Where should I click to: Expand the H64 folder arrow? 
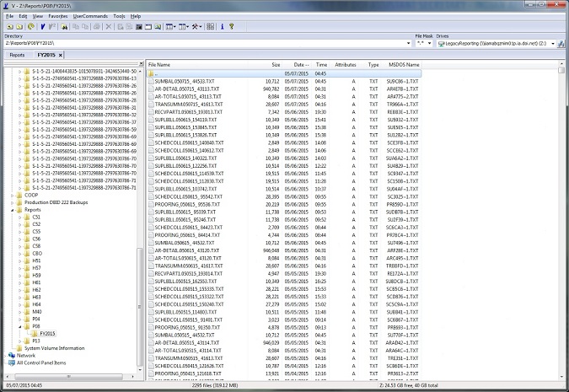tap(20, 304)
